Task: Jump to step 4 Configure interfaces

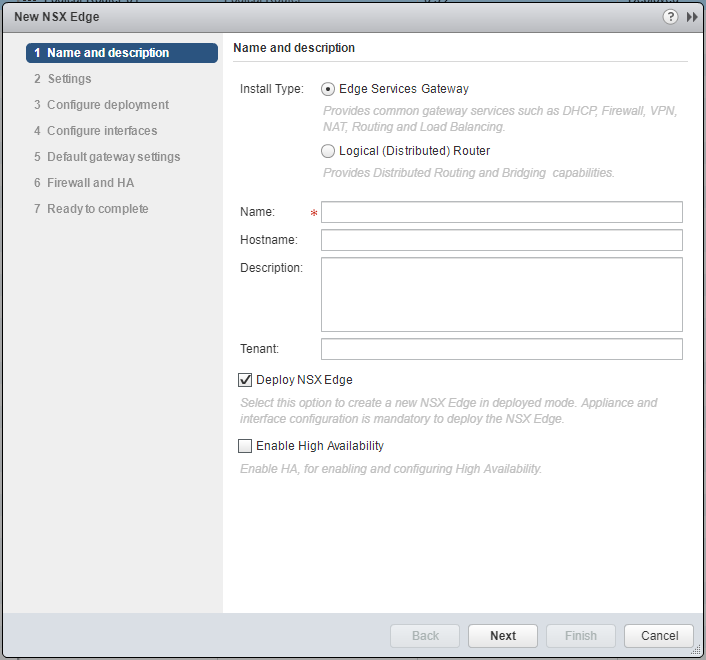Action: pyautogui.click(x=101, y=131)
